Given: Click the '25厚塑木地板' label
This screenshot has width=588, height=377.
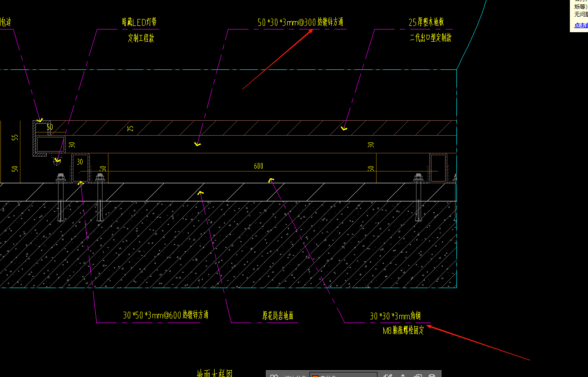Looking at the screenshot, I should click(x=426, y=22).
